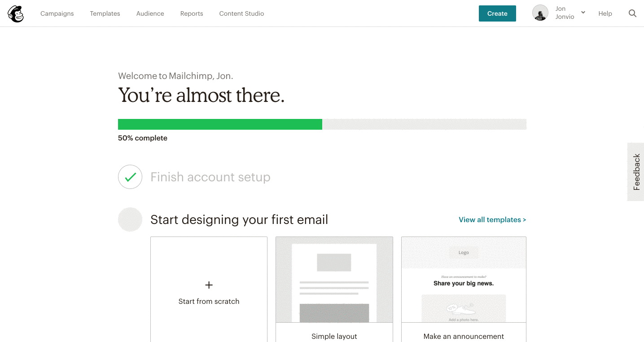Click the green checkmark next to Finish account setup
Screen dimensions: 644x342
tap(130, 177)
